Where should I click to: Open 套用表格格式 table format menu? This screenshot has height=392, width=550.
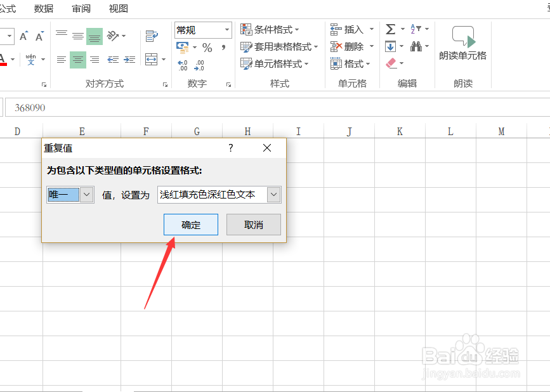click(x=279, y=47)
